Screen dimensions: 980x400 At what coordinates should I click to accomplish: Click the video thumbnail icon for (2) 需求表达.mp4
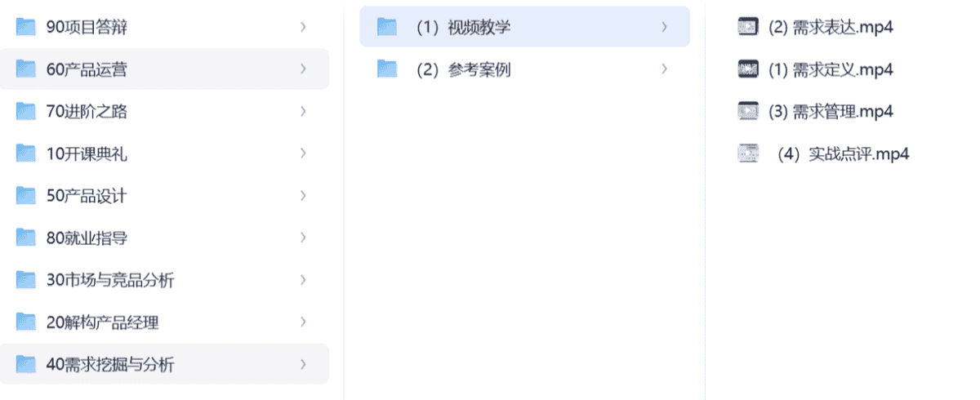coord(746,27)
